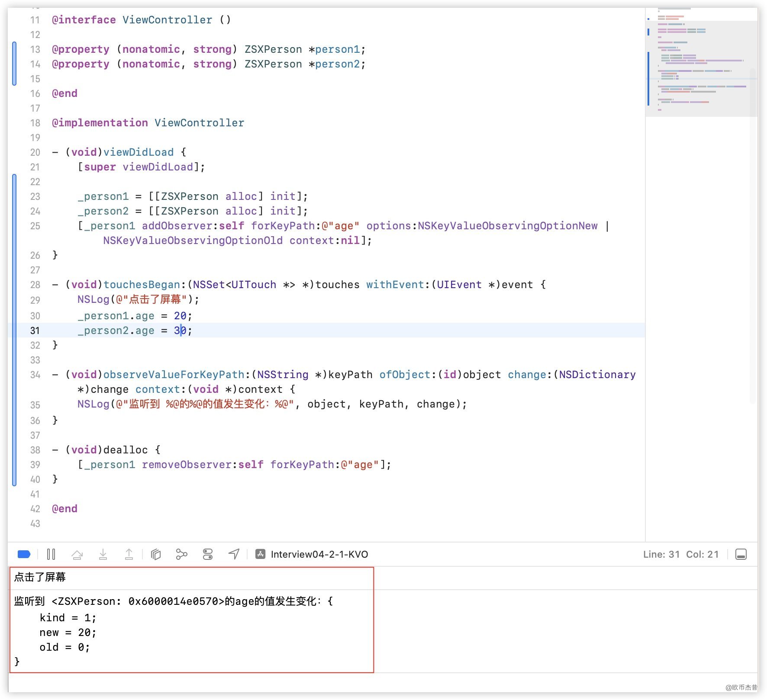The height and width of the screenshot is (700, 767).
Task: Click the Line: 31 Col: 21 indicator
Action: pos(681,554)
